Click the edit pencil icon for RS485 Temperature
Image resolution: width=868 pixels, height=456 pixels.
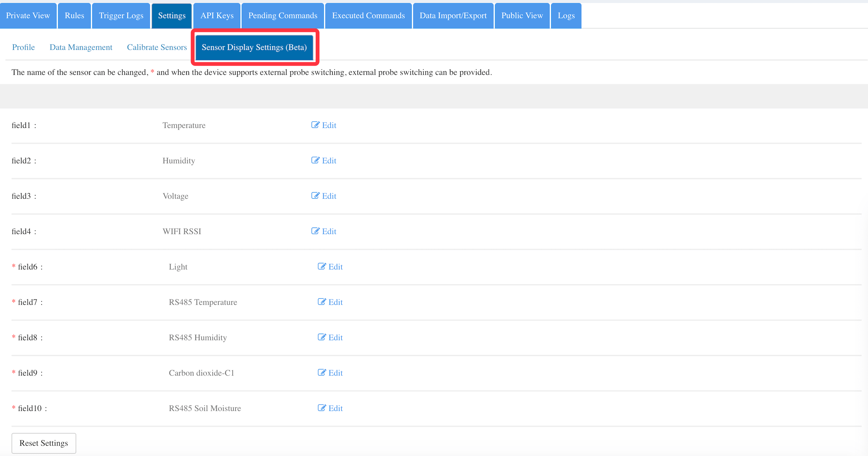[321, 302]
